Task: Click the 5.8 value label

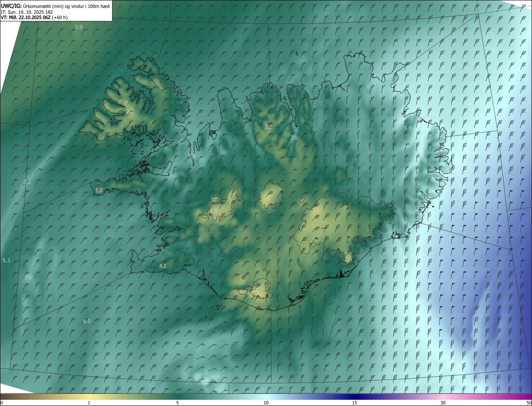Action: pyautogui.click(x=408, y=128)
